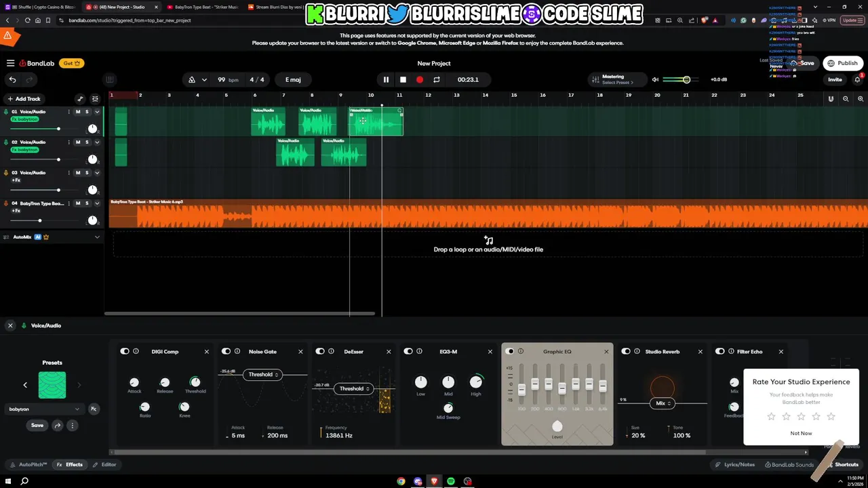Toggle snap-to-grid magnet icon
The width and height of the screenshot is (868, 488).
pos(831,99)
